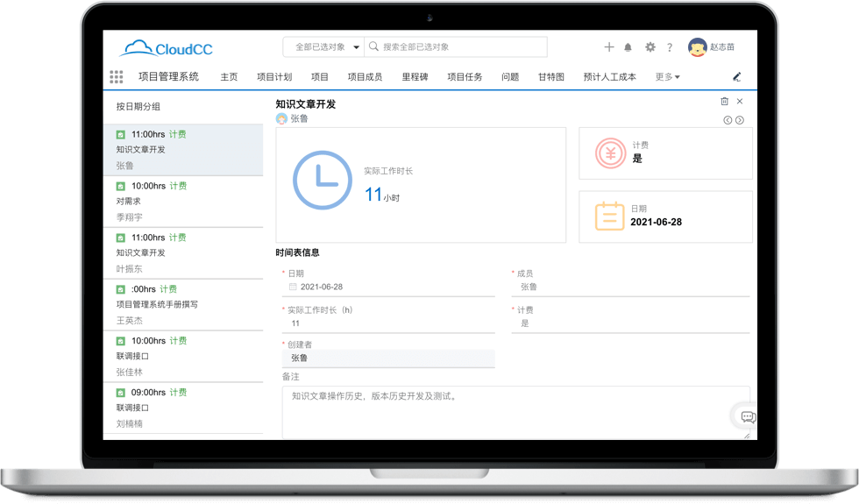Open 赵志苗 user profile menu
This screenshot has height=504, width=859.
click(711, 48)
